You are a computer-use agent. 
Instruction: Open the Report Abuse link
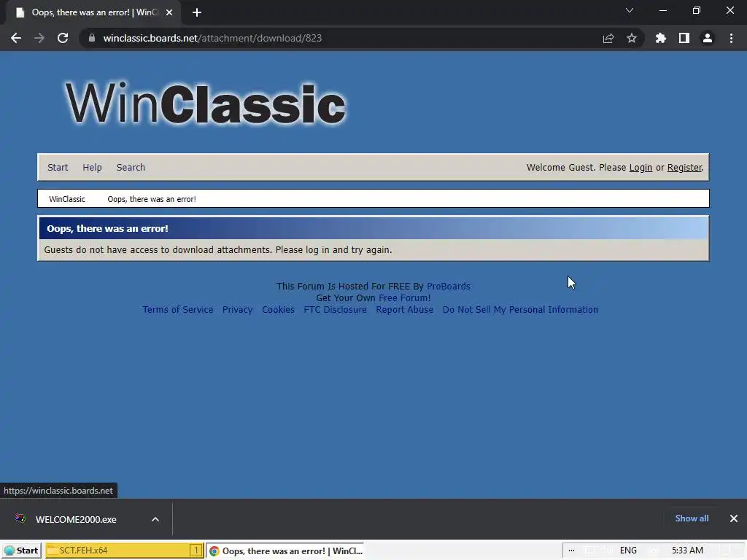[x=404, y=309]
